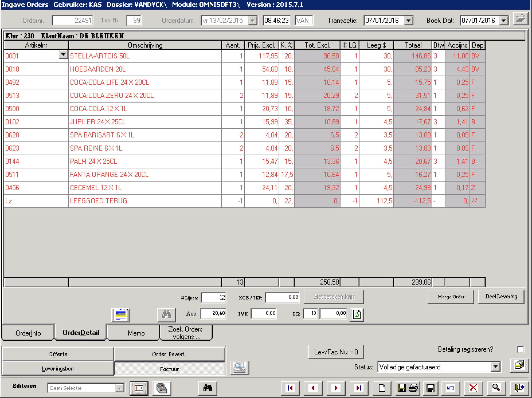Screen dimensions: 532x398
Task: Create a new blank order
Action: 382,388
